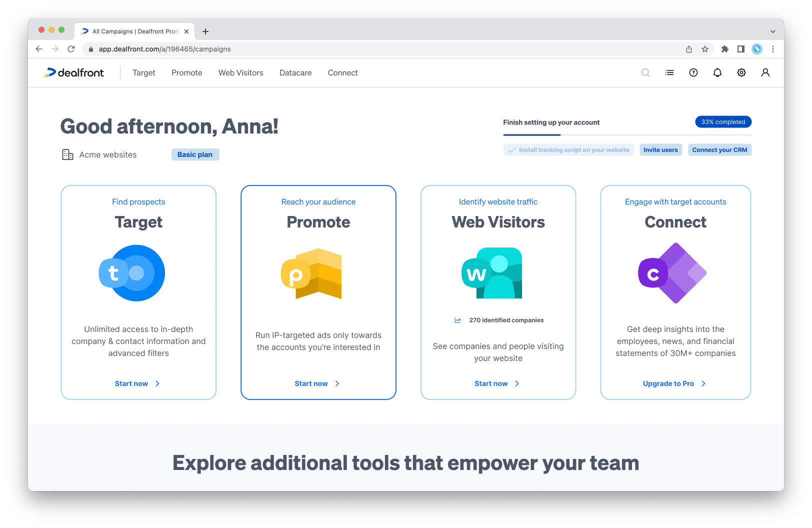Open a new browser tab
812x528 pixels.
point(205,31)
